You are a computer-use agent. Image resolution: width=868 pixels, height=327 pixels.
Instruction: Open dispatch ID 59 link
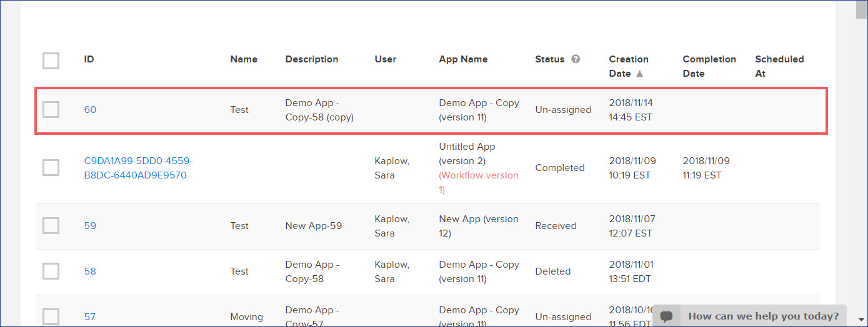click(x=90, y=226)
